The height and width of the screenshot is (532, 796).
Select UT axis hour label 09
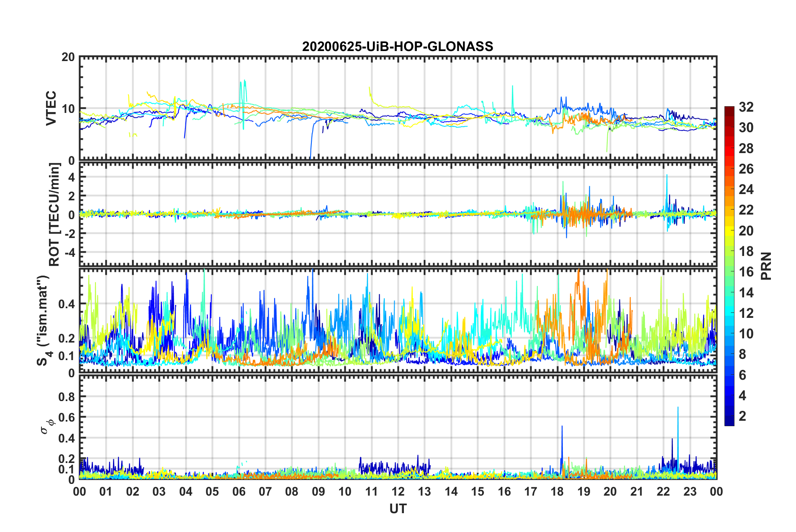tap(318, 492)
